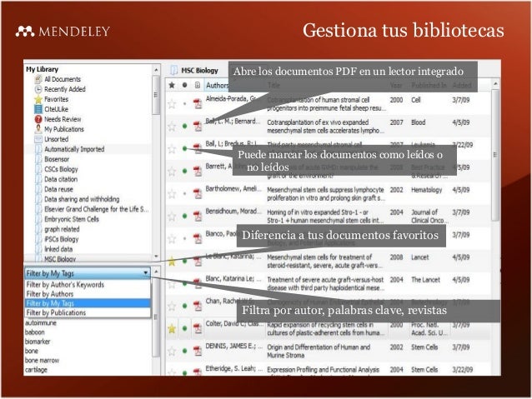Click up arrow of tags panel scrollbar

(x=156, y=272)
